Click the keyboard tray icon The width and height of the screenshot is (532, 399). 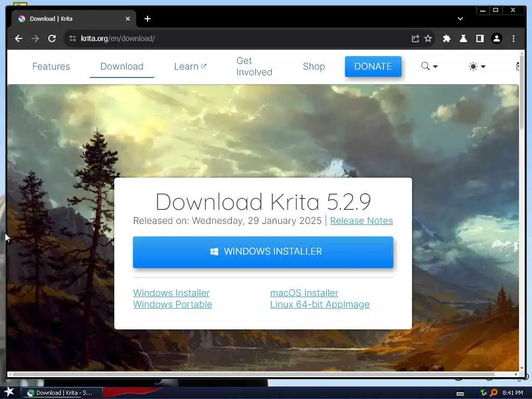[x=460, y=394]
